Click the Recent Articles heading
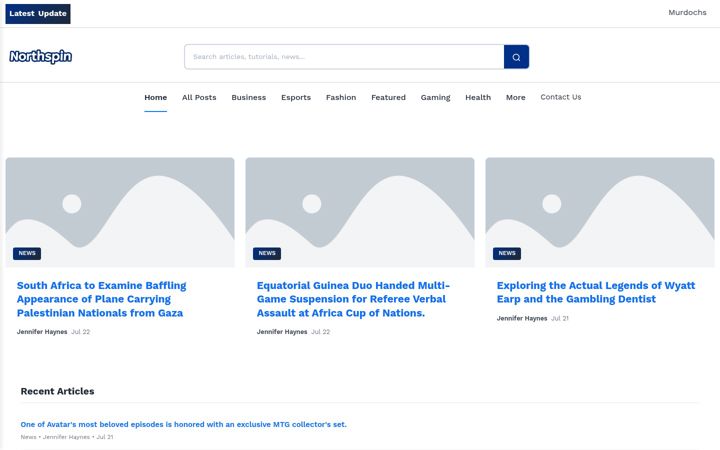The width and height of the screenshot is (720, 450). (57, 391)
